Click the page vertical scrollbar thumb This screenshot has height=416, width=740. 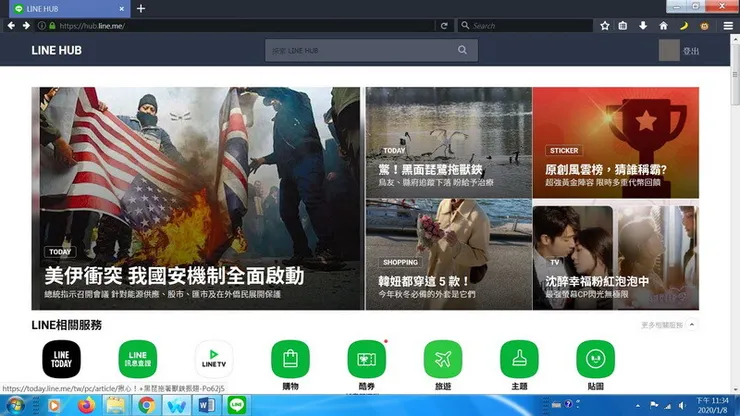[x=735, y=74]
